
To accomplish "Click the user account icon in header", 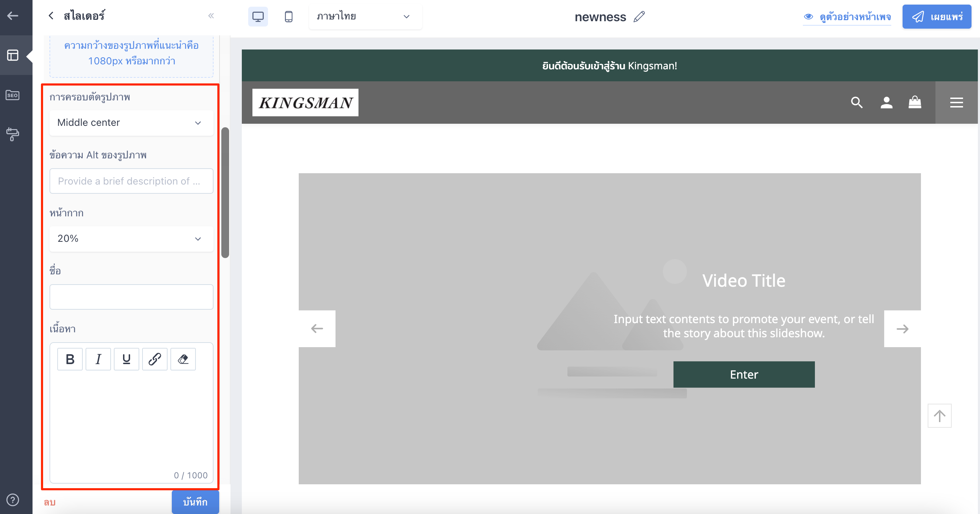I will click(886, 103).
